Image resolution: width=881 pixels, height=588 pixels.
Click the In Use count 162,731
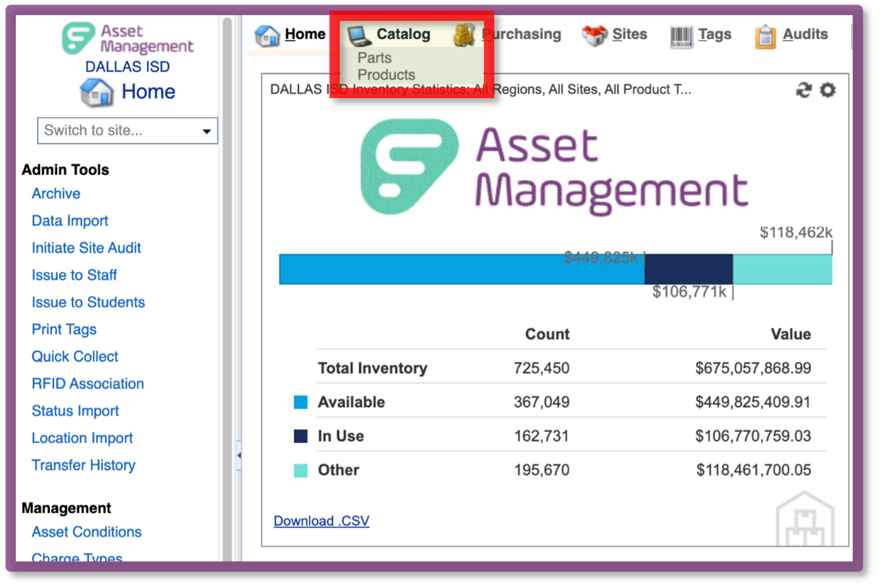541,436
